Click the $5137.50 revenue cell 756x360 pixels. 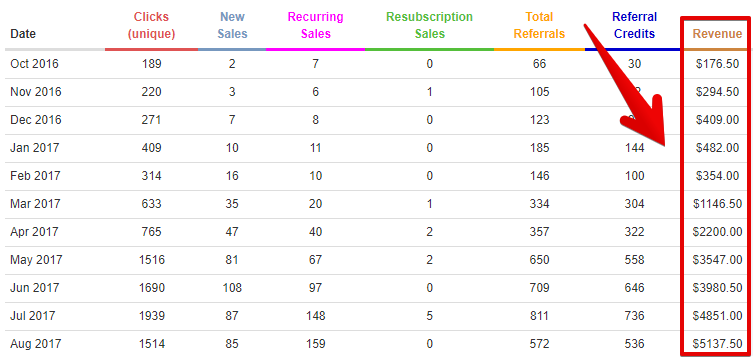pyautogui.click(x=717, y=344)
